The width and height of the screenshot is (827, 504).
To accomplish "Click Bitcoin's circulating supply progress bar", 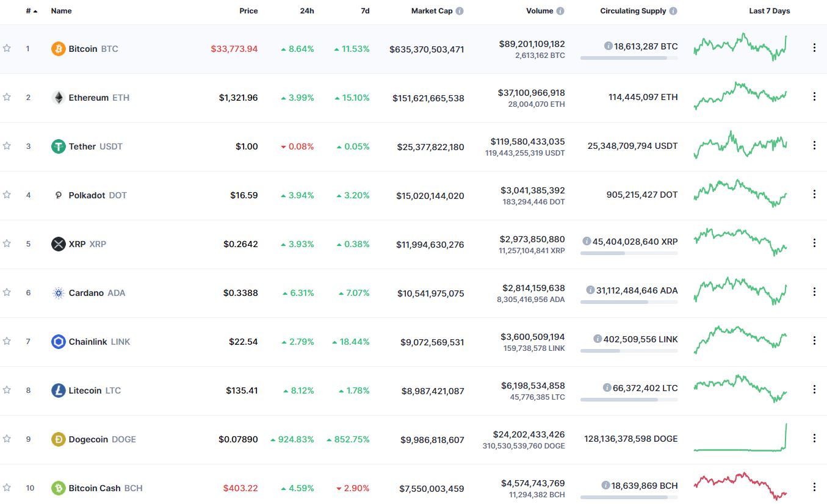I will pyautogui.click(x=629, y=58).
